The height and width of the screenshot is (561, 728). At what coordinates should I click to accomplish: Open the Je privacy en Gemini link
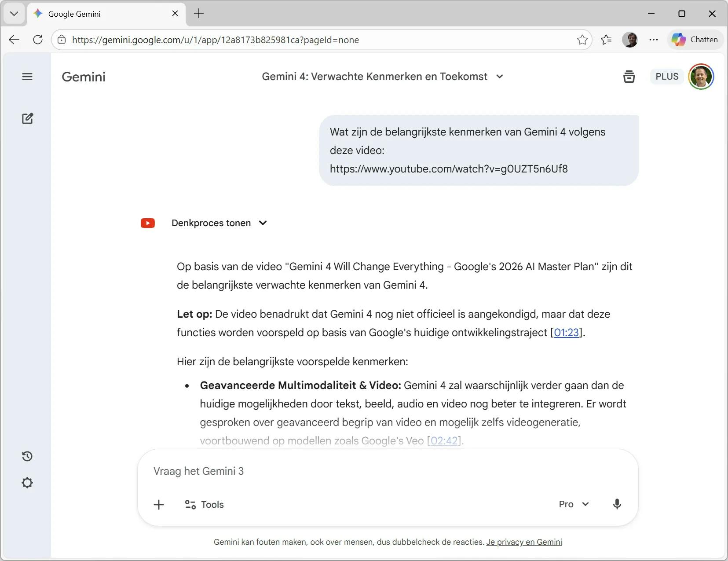[524, 542]
